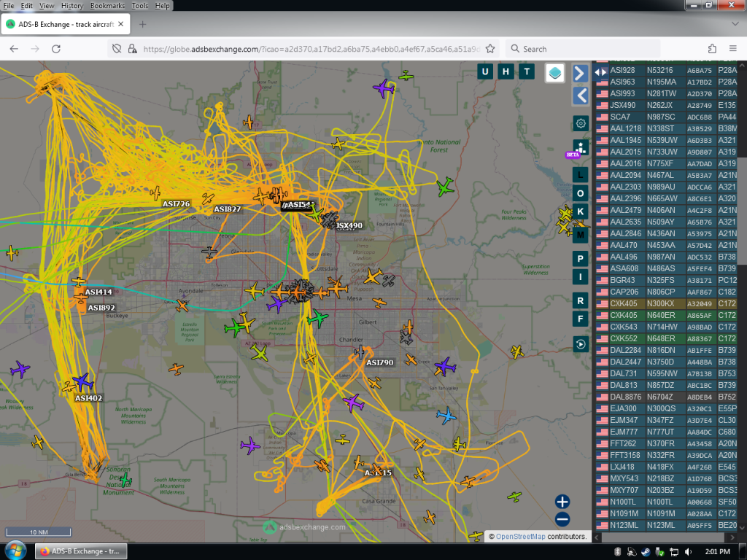The width and height of the screenshot is (747, 560).
Task: Select the SCA7 aircraft row
Action: pos(666,117)
